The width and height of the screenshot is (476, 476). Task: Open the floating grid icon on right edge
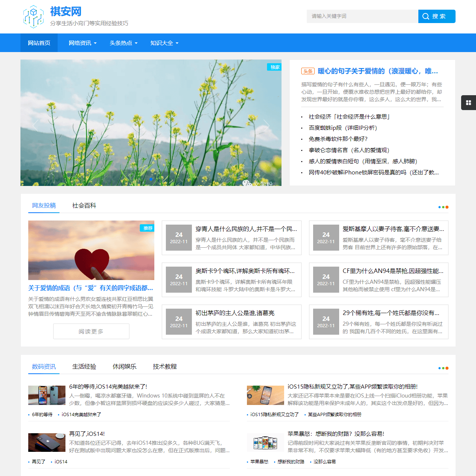(x=469, y=103)
